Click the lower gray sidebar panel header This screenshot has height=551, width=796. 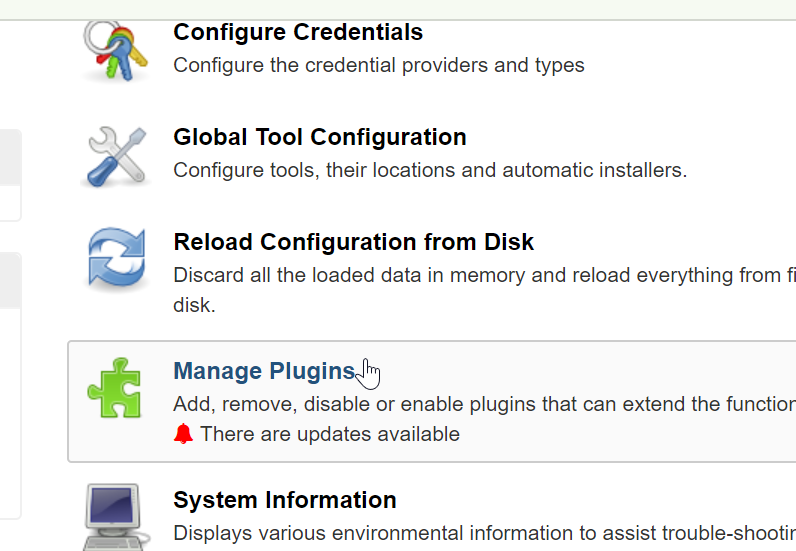(x=10, y=280)
